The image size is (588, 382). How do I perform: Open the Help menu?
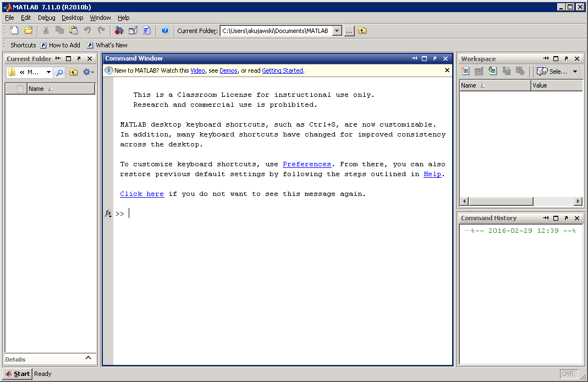coord(123,18)
